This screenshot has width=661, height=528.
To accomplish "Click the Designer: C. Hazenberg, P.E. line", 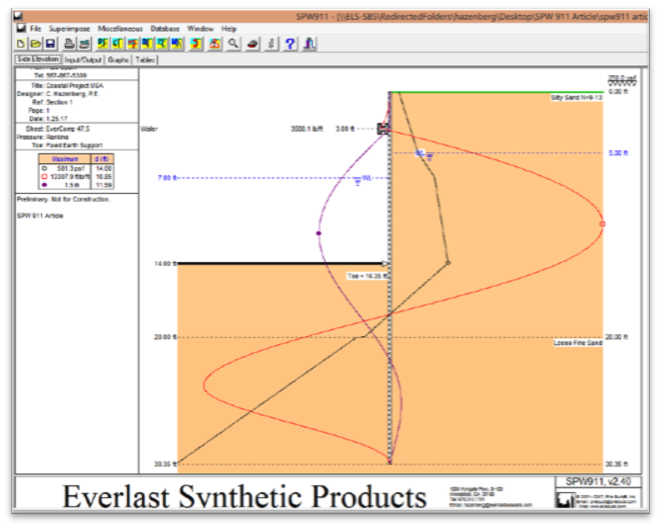I will pyautogui.click(x=58, y=94).
